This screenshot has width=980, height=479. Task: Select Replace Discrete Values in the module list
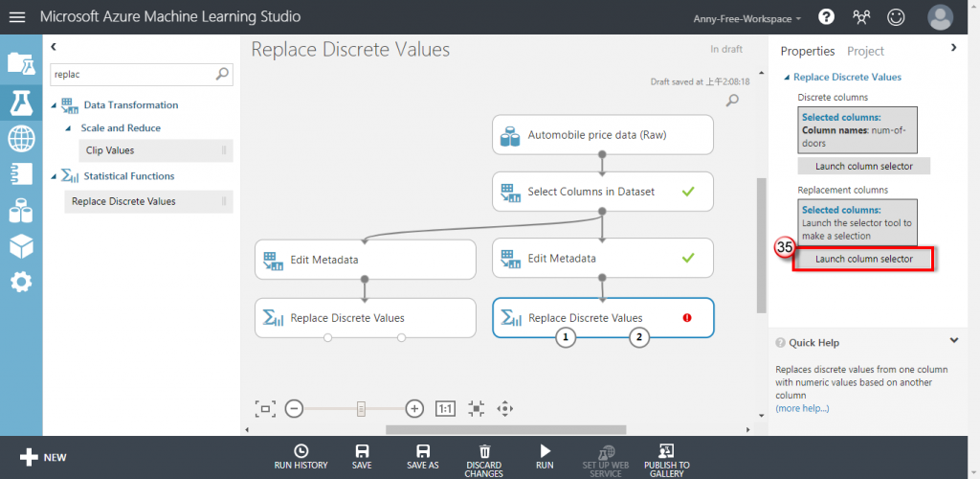pos(148,201)
